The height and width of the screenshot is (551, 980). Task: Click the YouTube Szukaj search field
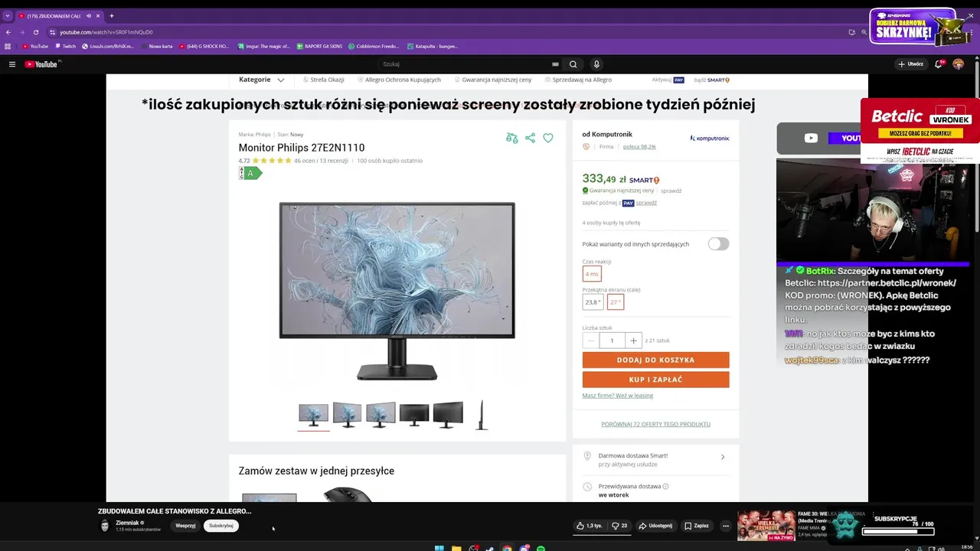click(x=467, y=64)
